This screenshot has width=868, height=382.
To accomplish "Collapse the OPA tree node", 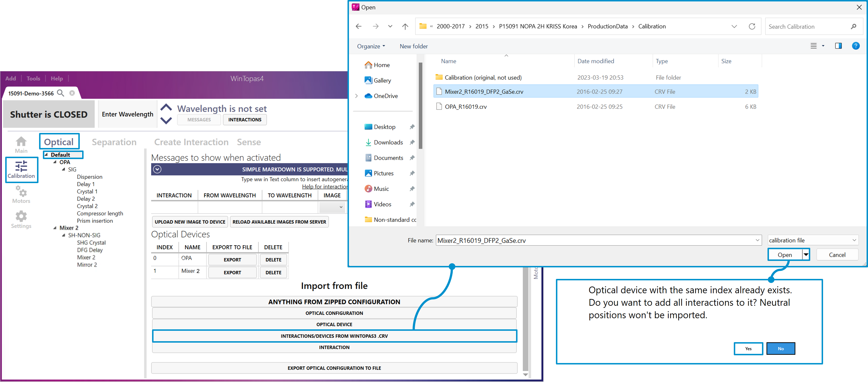I will [x=55, y=162].
